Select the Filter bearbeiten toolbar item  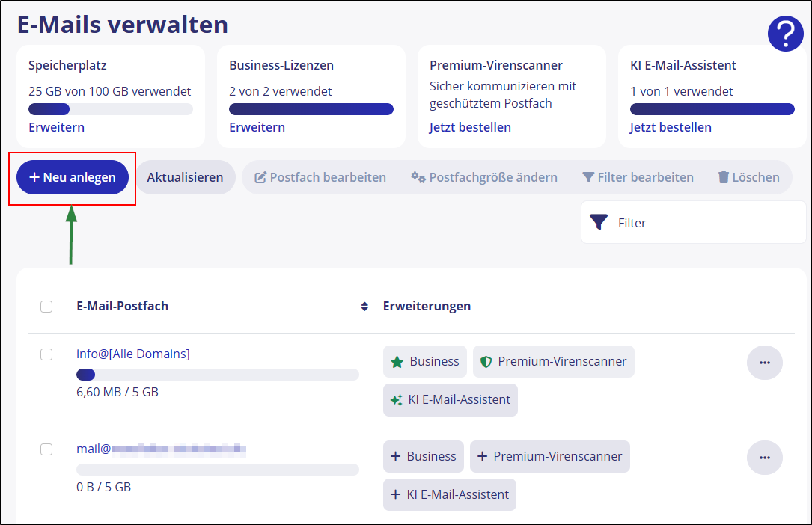pyautogui.click(x=638, y=176)
